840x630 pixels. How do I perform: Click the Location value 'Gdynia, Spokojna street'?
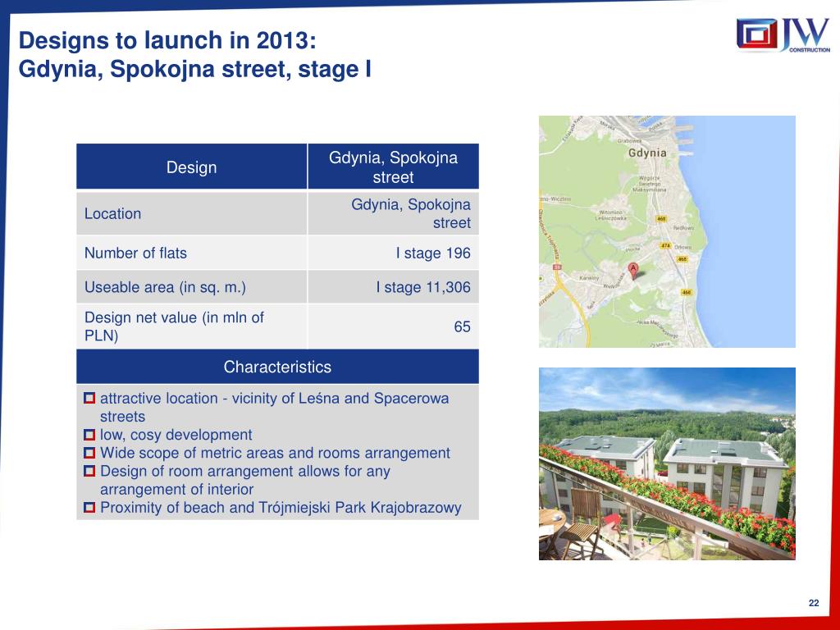coord(411,213)
